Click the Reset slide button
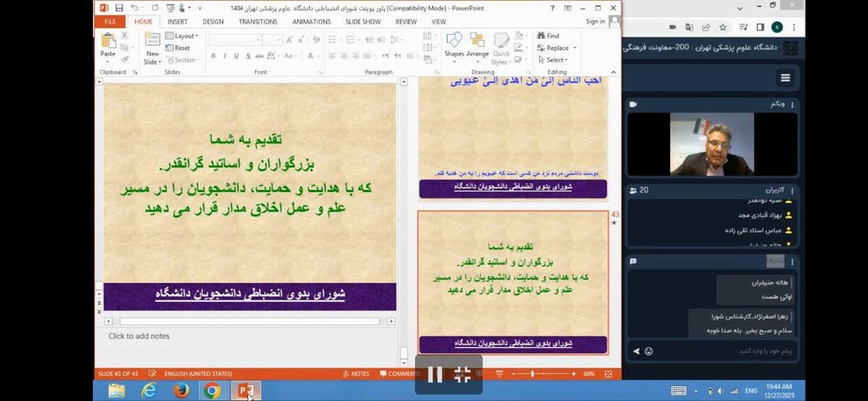The image size is (868, 401). pyautogui.click(x=181, y=48)
